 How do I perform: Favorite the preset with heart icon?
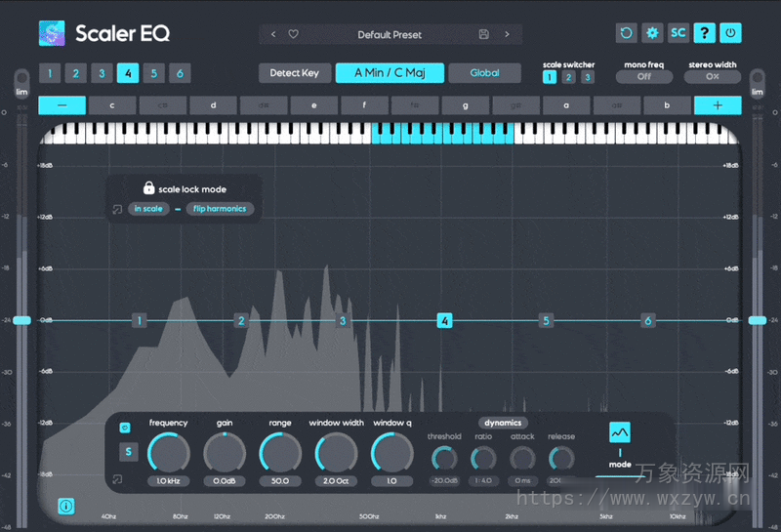(x=294, y=34)
